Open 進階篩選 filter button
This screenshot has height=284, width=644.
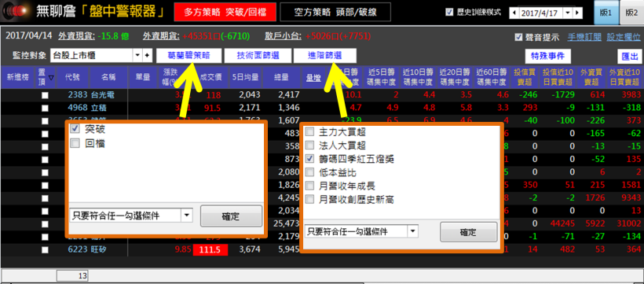[325, 56]
